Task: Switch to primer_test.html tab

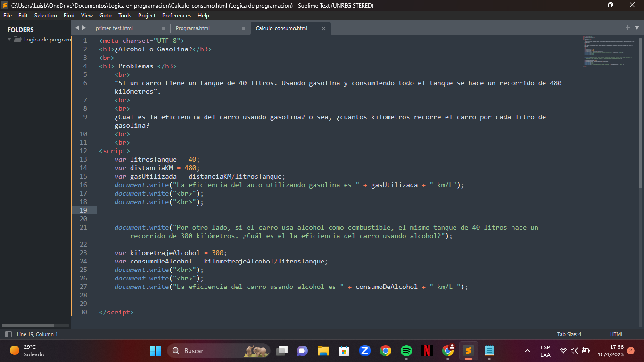Action: pyautogui.click(x=114, y=28)
